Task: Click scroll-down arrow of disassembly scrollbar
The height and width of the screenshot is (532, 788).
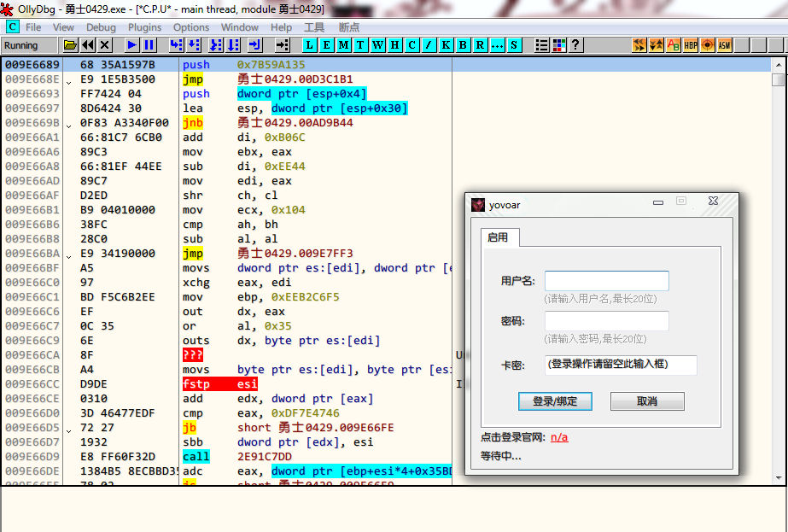Action: click(779, 477)
